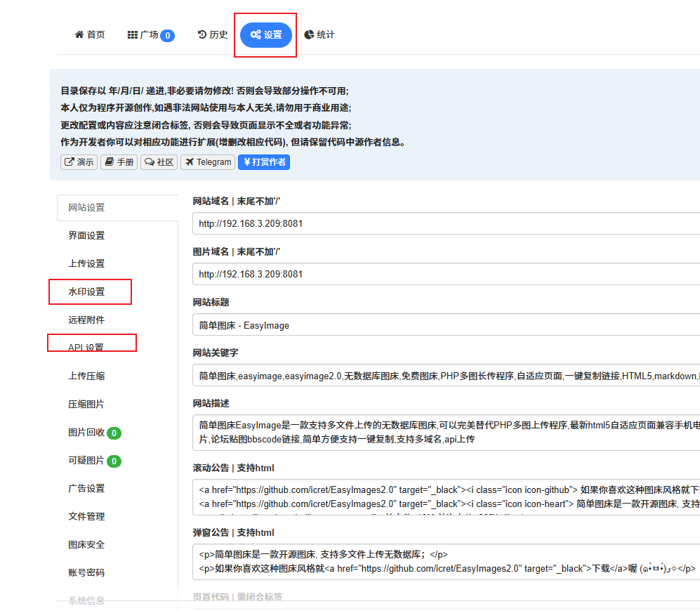Click the home icon beside 首页
The height and width of the screenshot is (611, 700).
pyautogui.click(x=79, y=34)
